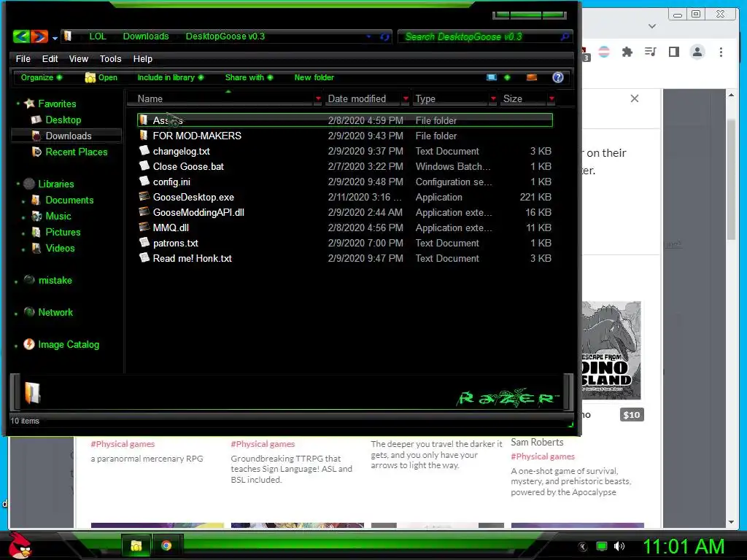Go forward with the orange arrow button
Viewport: 747px width, 560px height.
(x=39, y=36)
